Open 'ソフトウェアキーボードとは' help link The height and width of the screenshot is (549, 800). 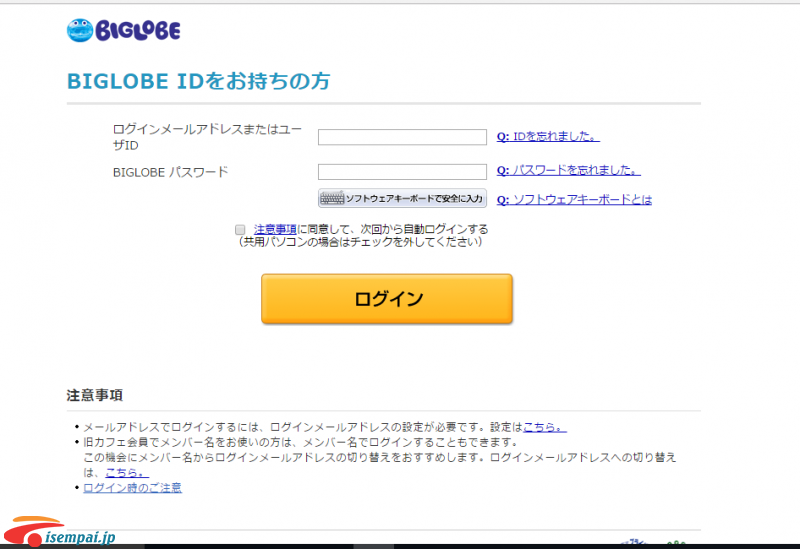[x=574, y=199]
